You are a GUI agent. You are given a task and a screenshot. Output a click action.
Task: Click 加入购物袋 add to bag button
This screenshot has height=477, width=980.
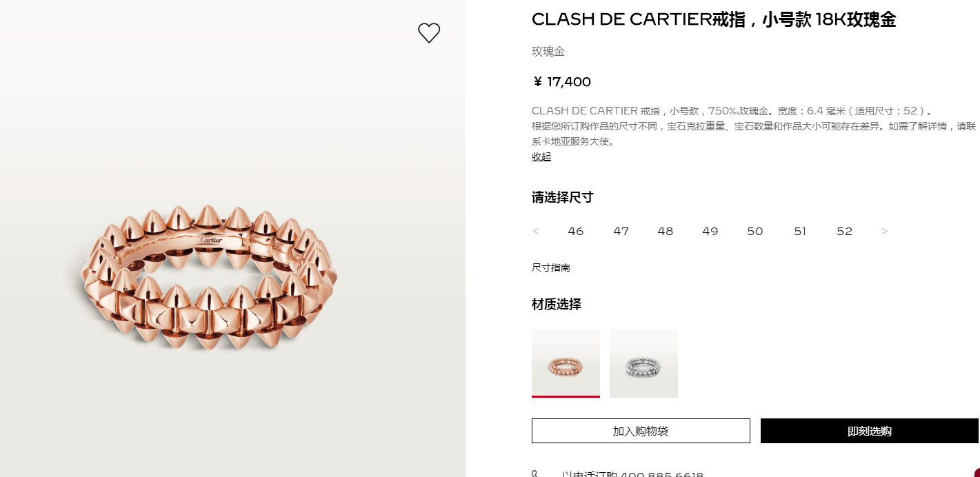tap(641, 431)
